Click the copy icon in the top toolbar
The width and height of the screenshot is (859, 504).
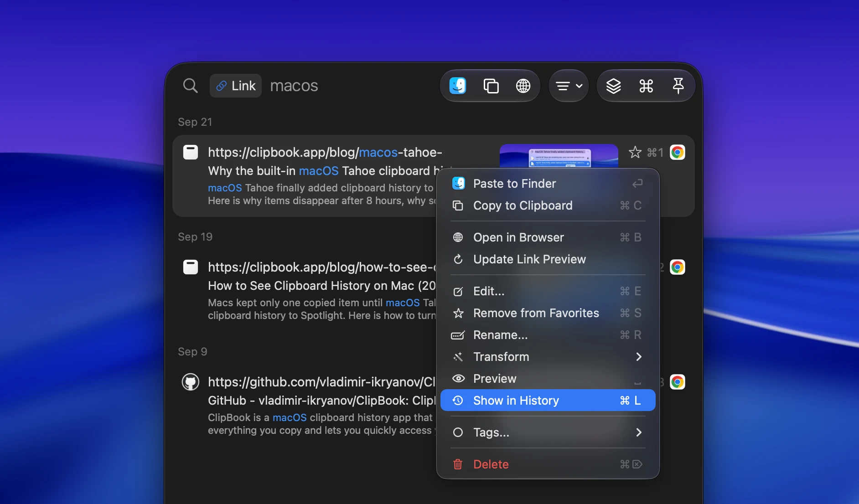491,86
